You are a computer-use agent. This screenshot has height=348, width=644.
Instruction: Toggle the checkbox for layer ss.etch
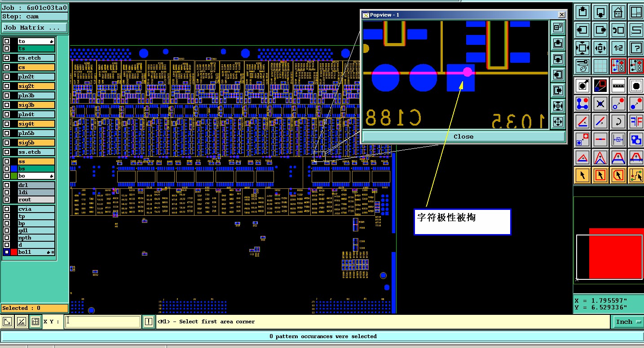point(7,152)
